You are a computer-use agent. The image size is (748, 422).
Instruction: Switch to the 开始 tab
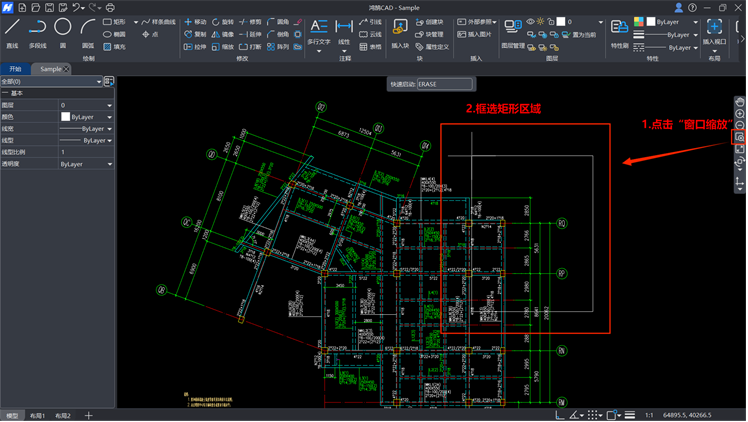click(15, 69)
